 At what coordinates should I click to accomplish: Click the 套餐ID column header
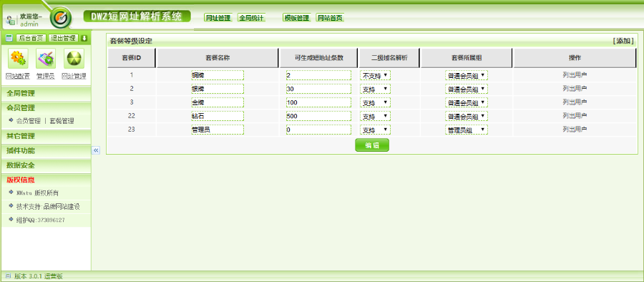click(x=132, y=58)
